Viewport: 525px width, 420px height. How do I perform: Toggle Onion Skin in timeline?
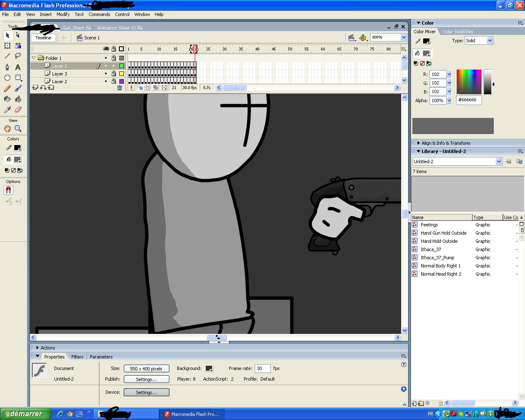(141, 87)
